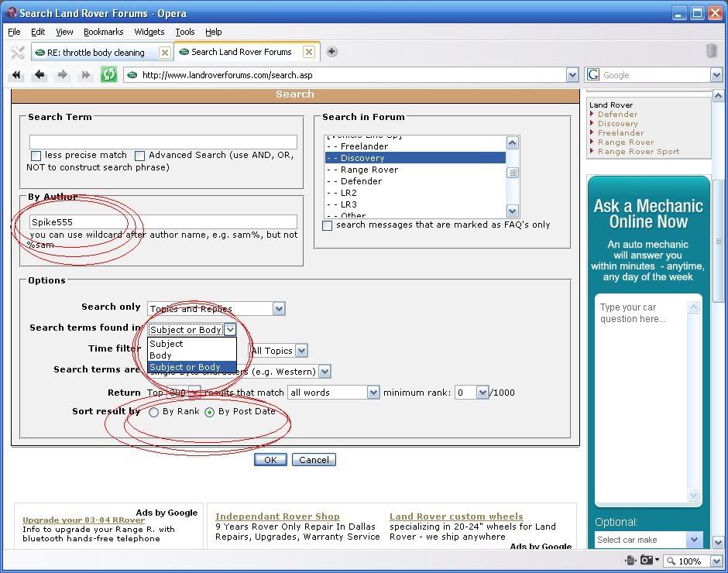Image resolution: width=728 pixels, height=573 pixels.
Task: Open a new tab with plus icon
Action: (x=331, y=52)
